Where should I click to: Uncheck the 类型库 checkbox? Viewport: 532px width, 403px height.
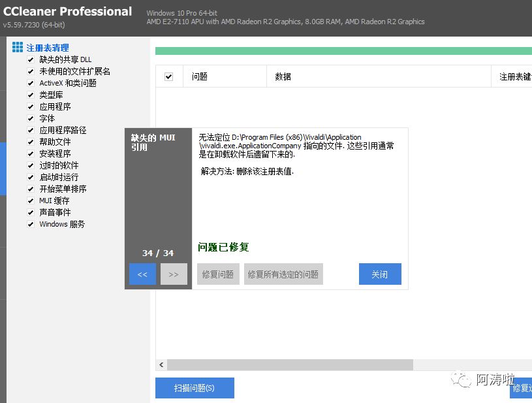click(x=31, y=95)
